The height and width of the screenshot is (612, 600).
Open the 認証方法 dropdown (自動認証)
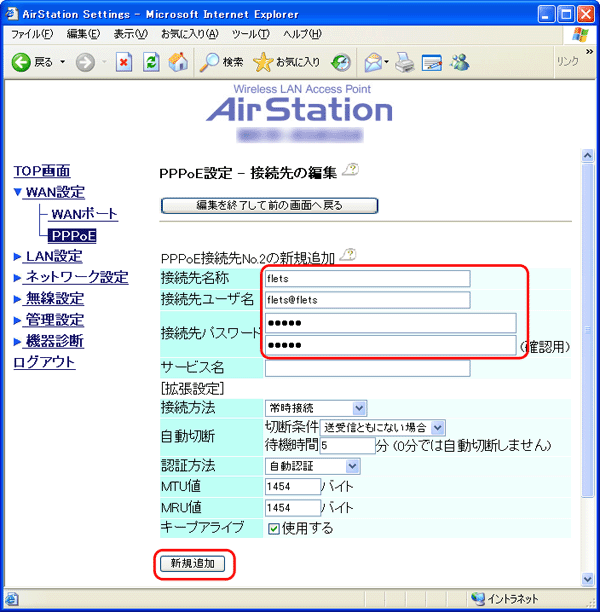coord(313,466)
